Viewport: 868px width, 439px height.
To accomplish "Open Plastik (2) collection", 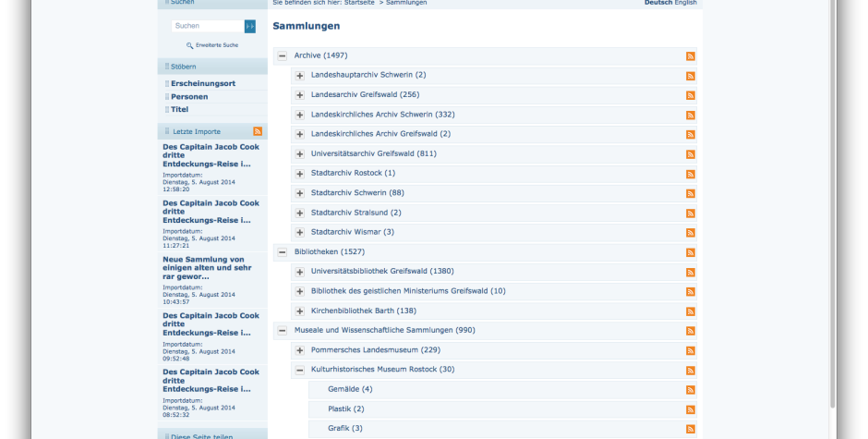I will [x=346, y=409].
